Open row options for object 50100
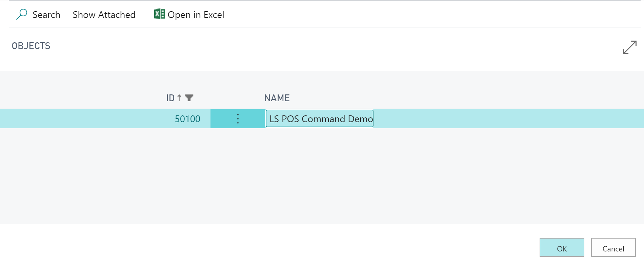Image resolution: width=644 pixels, height=266 pixels. point(238,119)
